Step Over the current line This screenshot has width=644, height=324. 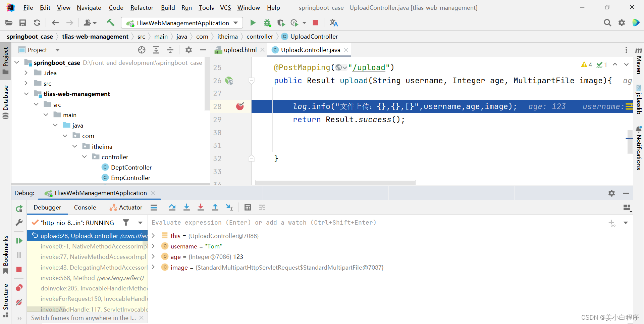coord(172,207)
